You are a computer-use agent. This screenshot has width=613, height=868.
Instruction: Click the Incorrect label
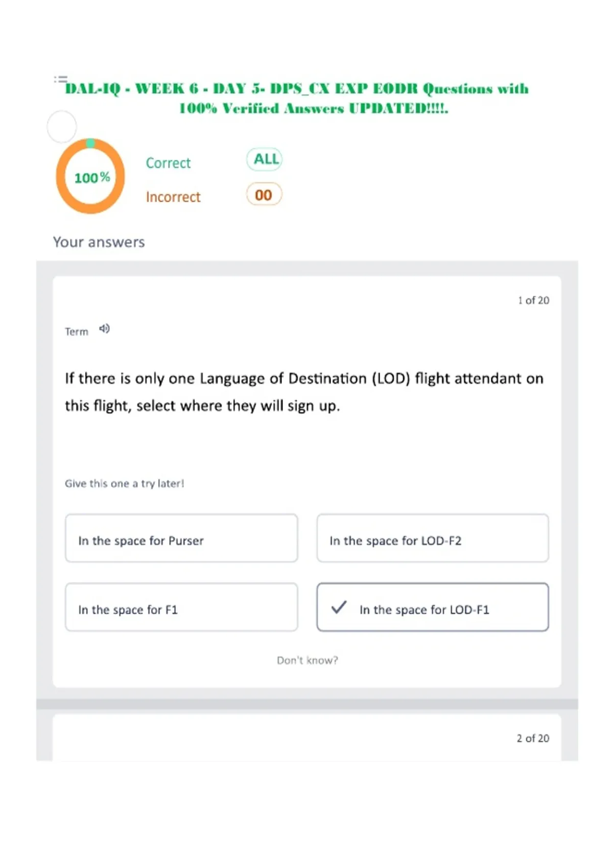tap(173, 197)
